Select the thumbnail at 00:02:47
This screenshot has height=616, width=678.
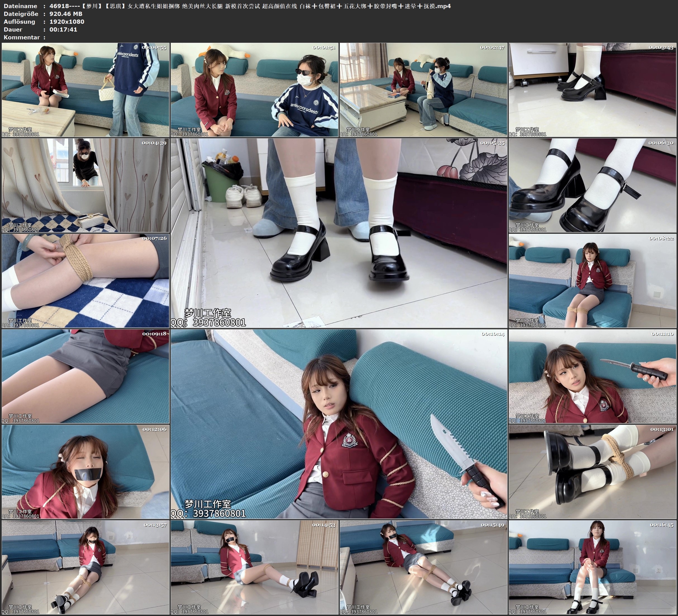click(x=423, y=90)
